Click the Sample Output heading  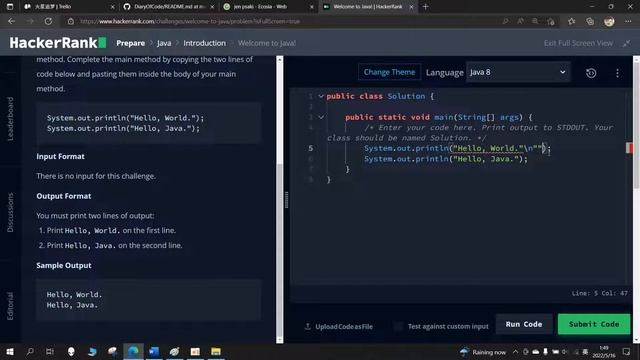click(x=64, y=265)
